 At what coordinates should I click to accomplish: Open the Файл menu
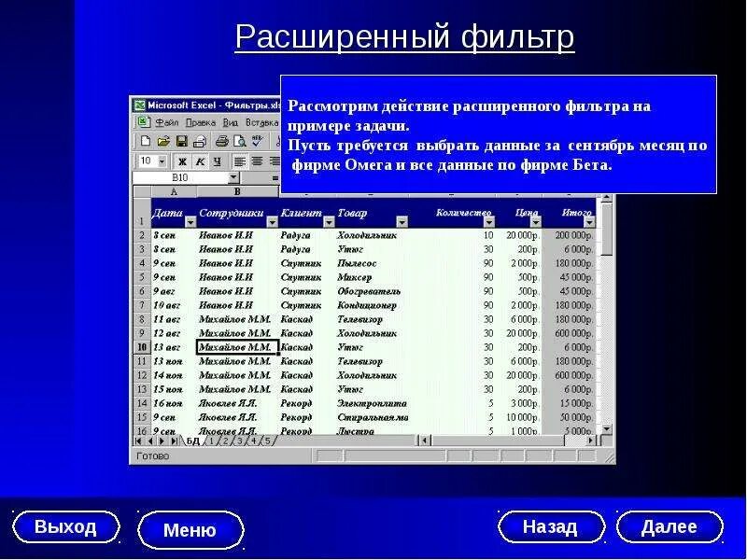pyautogui.click(x=167, y=122)
